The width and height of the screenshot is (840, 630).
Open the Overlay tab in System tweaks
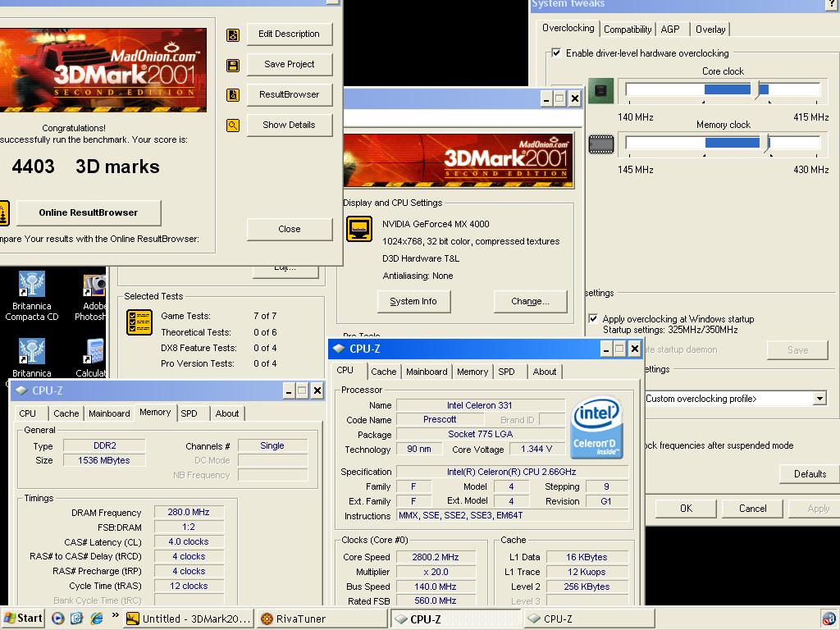[x=710, y=30]
